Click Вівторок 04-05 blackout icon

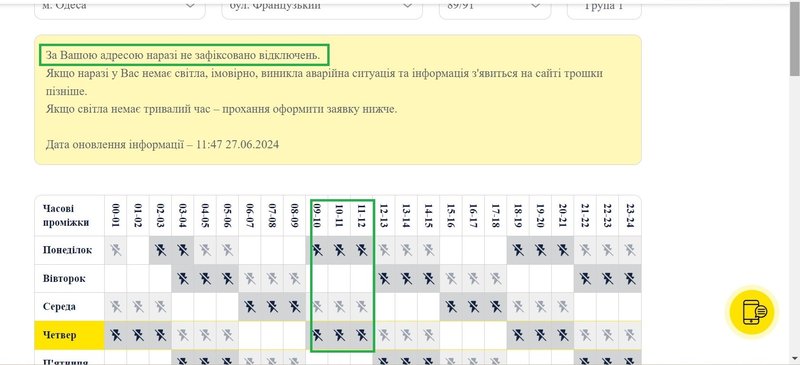[x=205, y=278]
